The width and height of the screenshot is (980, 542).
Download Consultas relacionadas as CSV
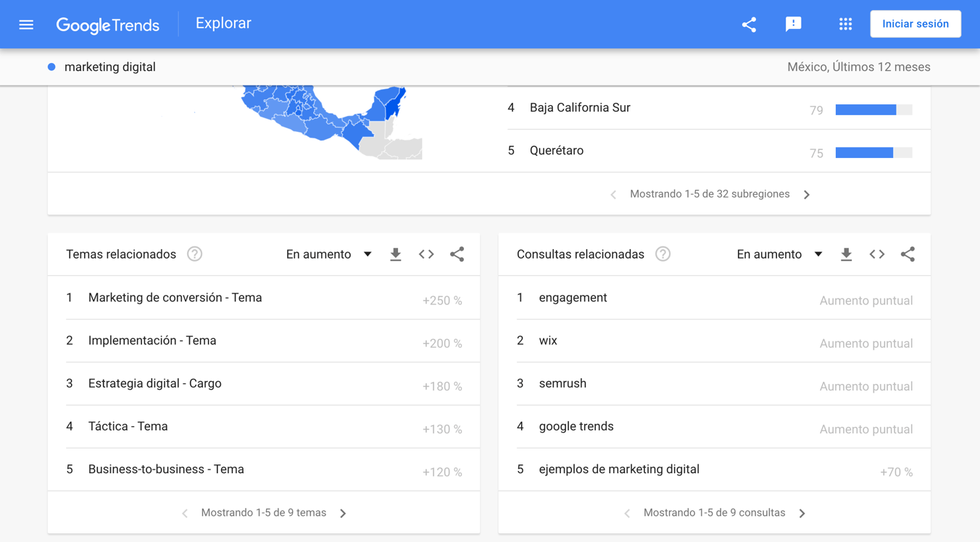(847, 254)
